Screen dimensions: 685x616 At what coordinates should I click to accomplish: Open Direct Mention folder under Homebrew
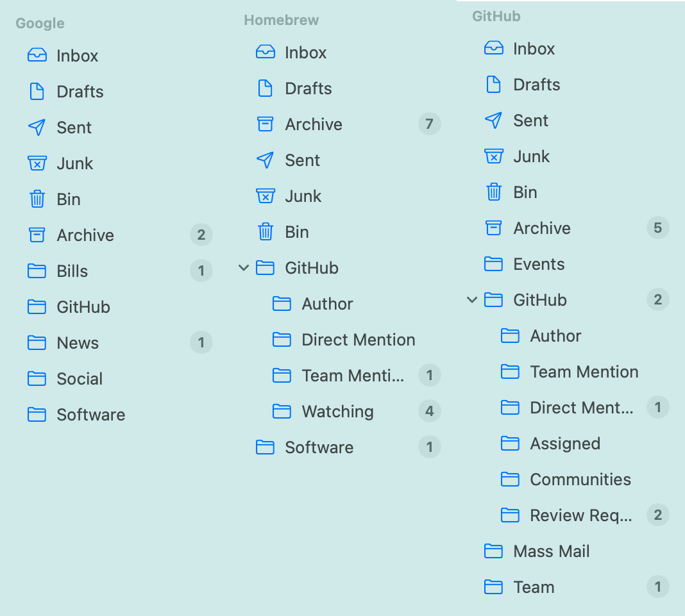pos(359,340)
